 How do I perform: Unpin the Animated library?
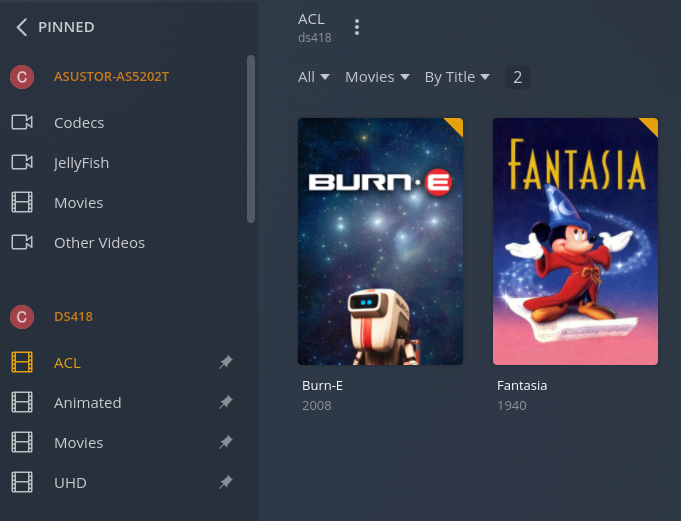pos(225,402)
